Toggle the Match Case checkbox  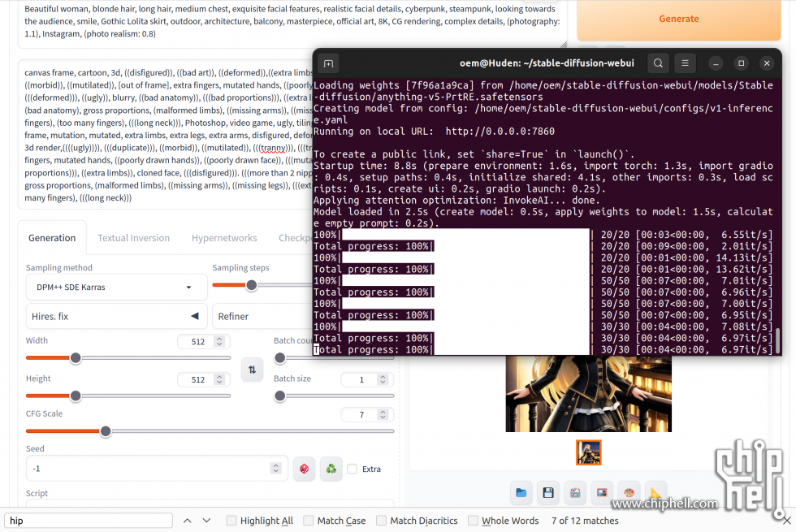(x=308, y=521)
